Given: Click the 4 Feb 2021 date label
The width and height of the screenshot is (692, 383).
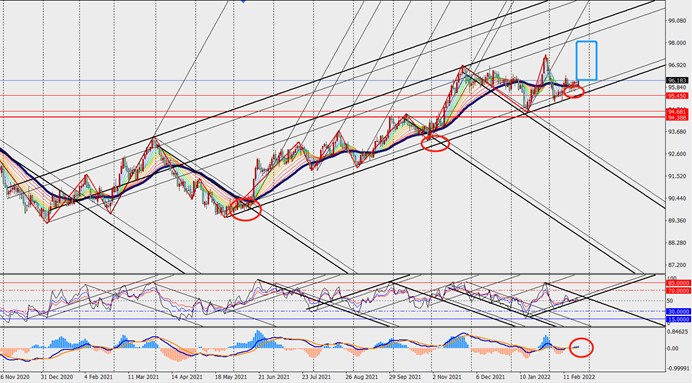Looking at the screenshot, I should tap(98, 377).
